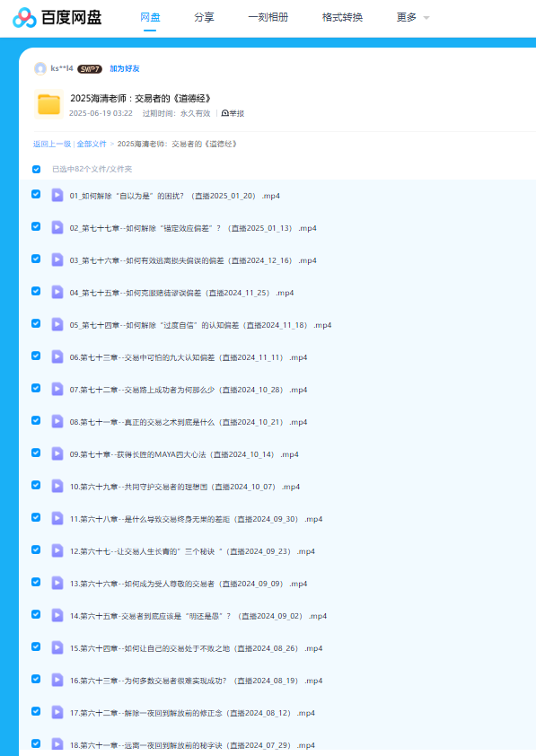Open file 18.第六十一章--远离一夜回到解放前的秘字诀

point(192,745)
